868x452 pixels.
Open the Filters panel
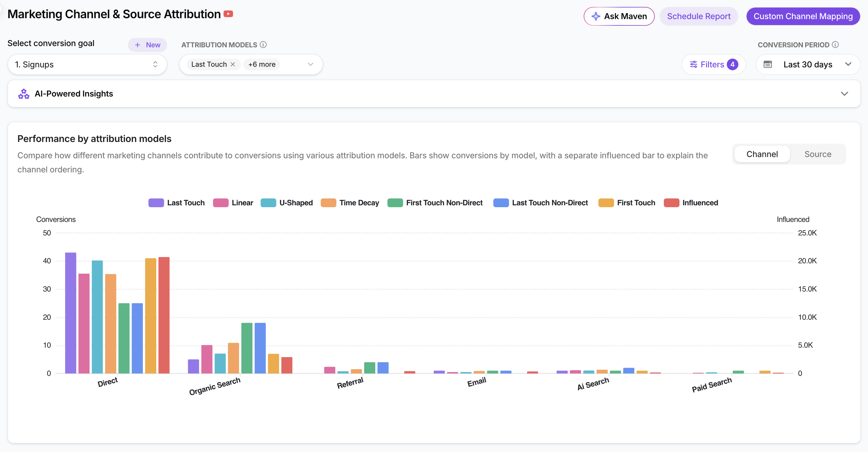(713, 64)
